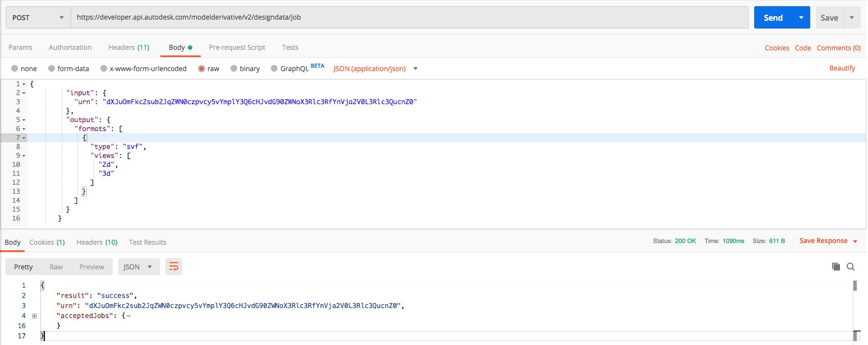868x345 pixels.
Task: Open the Send options arrow
Action: click(x=801, y=17)
